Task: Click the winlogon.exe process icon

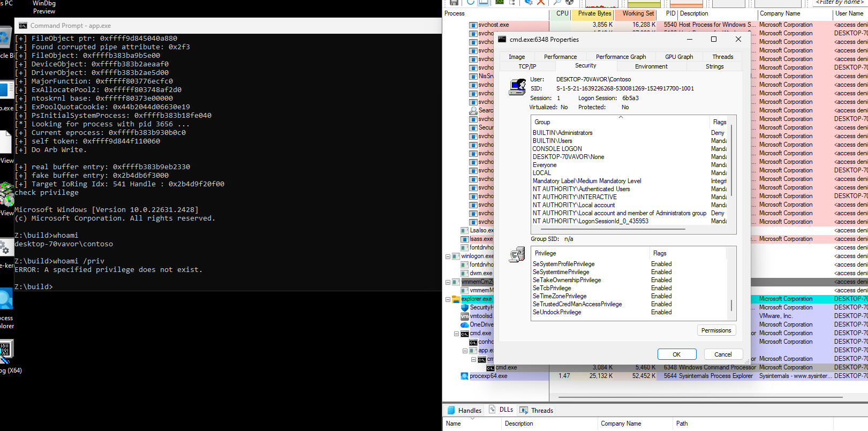Action: tap(456, 256)
